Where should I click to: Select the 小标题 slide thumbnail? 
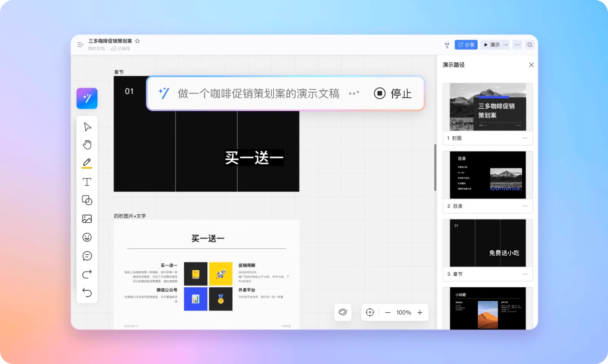[488, 308]
